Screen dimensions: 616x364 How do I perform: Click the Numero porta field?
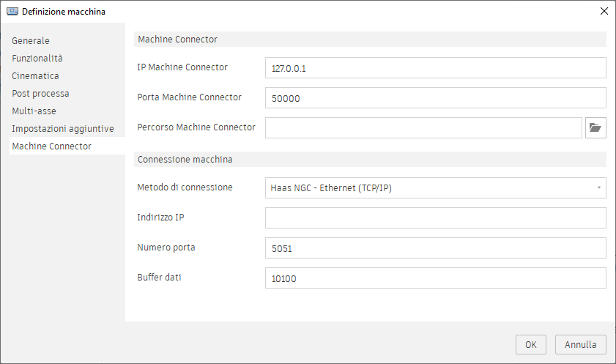click(x=435, y=248)
